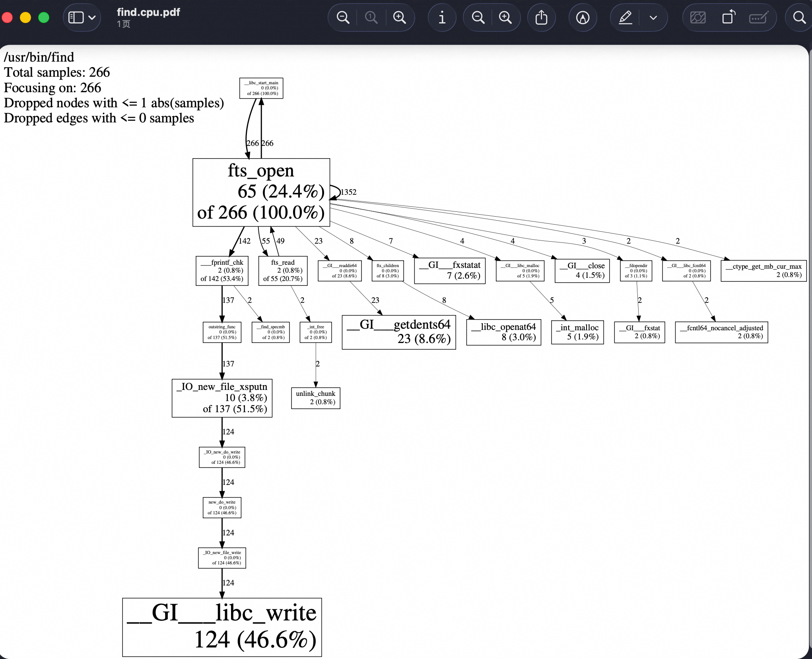Open the highlight color dropdown arrow
The image size is (812, 659).
point(653,17)
